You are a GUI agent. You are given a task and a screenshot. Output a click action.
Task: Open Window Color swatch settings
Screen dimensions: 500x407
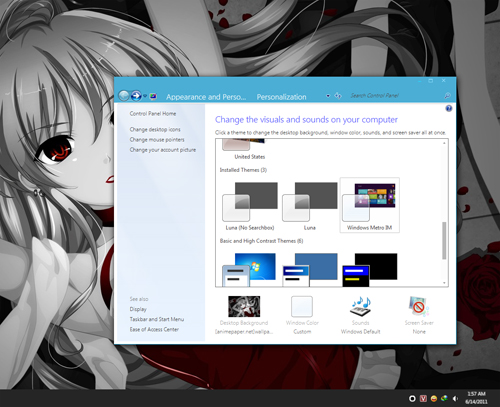(x=302, y=307)
